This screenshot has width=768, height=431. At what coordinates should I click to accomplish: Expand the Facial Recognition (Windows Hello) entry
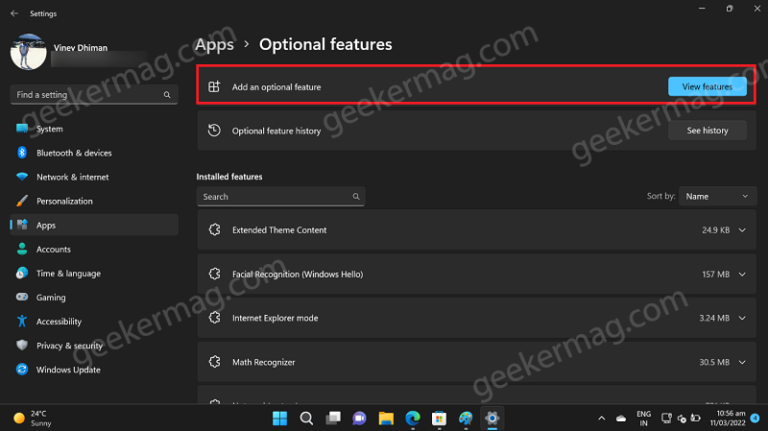point(742,274)
